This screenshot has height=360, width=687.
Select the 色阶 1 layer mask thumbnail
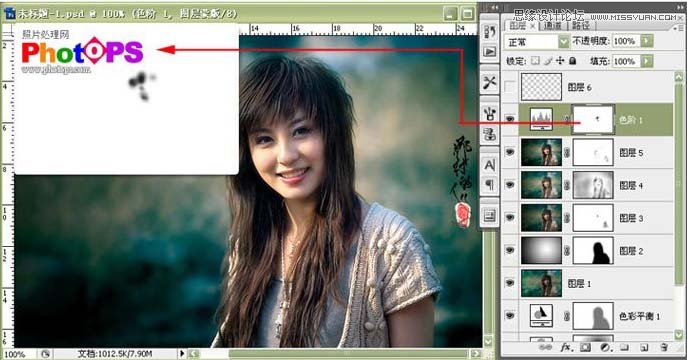[x=593, y=119]
